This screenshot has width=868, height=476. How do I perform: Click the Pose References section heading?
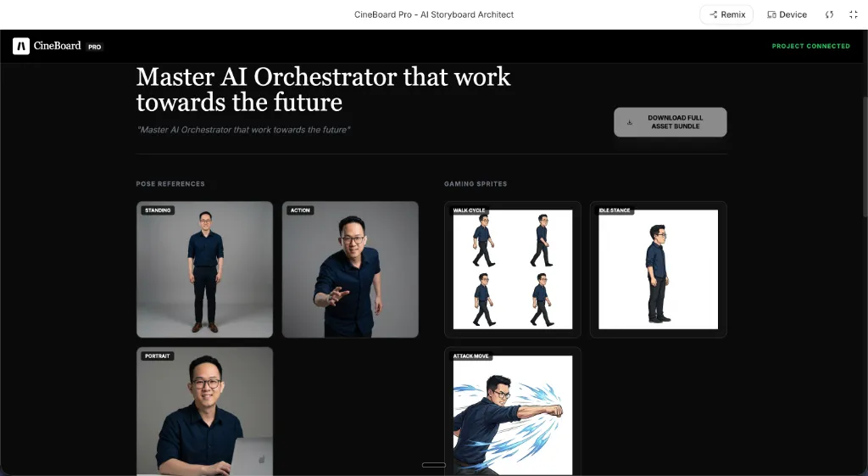[170, 184]
